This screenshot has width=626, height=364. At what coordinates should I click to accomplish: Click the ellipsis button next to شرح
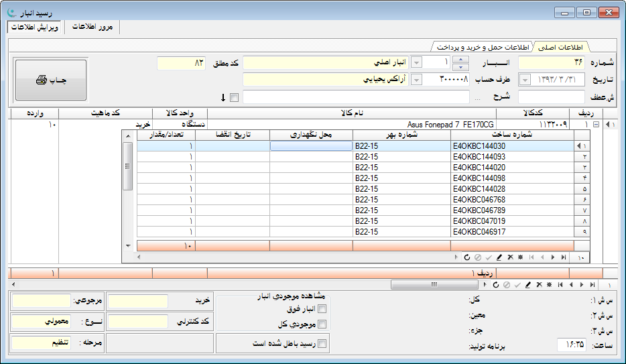tap(477, 98)
